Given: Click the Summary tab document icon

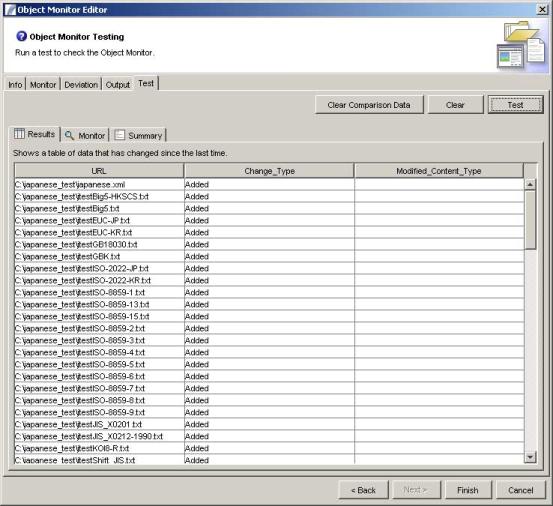Looking at the screenshot, I should 120,135.
